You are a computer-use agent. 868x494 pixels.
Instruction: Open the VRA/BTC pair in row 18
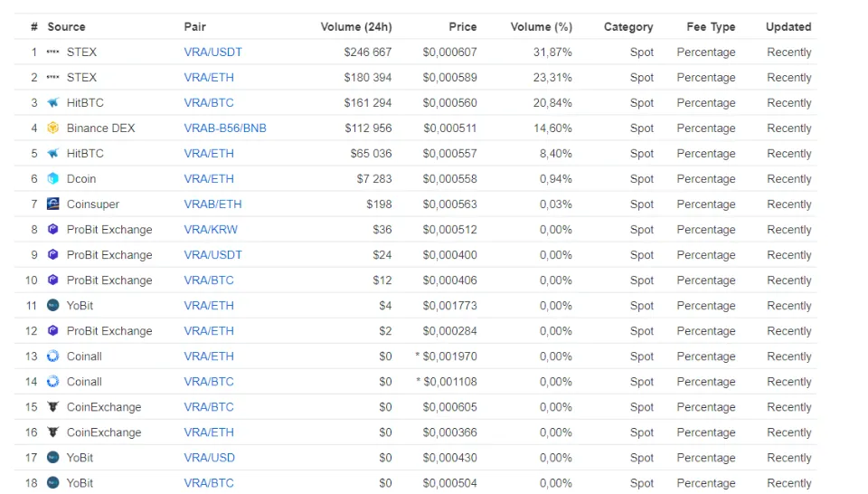click(x=209, y=483)
